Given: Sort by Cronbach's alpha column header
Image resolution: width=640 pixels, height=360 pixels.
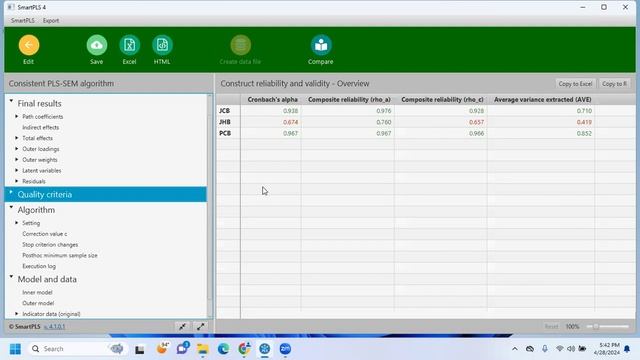Looking at the screenshot, I should click(272, 100).
